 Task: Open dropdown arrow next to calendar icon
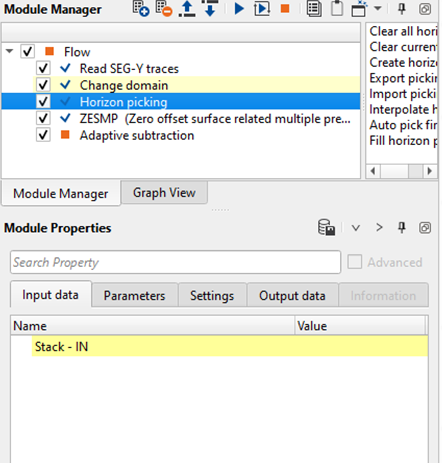(x=378, y=8)
